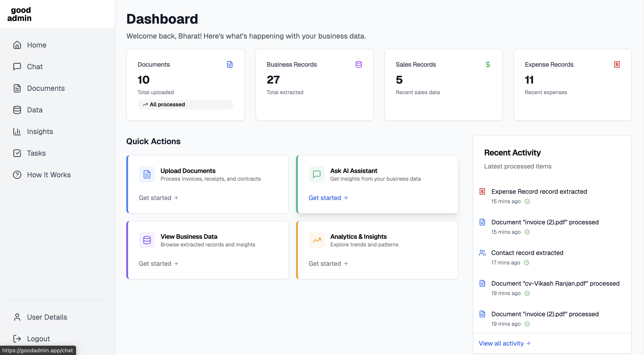Open Insights bar chart icon
This screenshot has width=644, height=355.
[x=17, y=131]
